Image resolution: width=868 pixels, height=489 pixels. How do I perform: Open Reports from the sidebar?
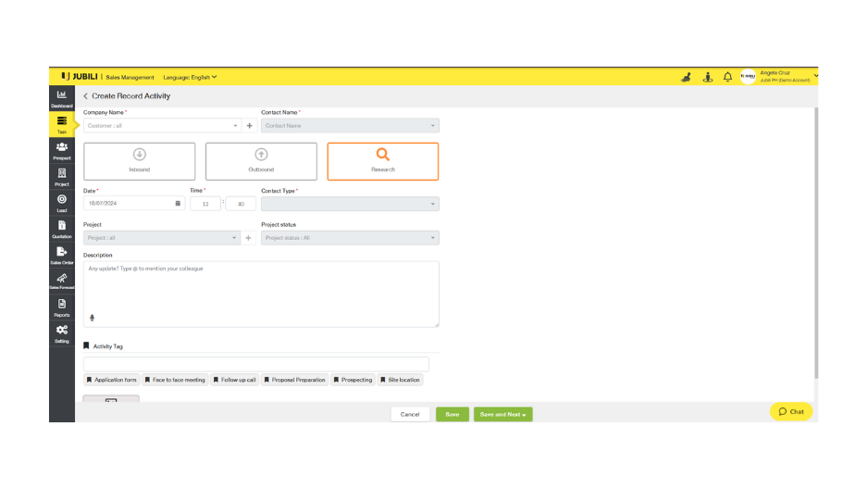coord(62,307)
